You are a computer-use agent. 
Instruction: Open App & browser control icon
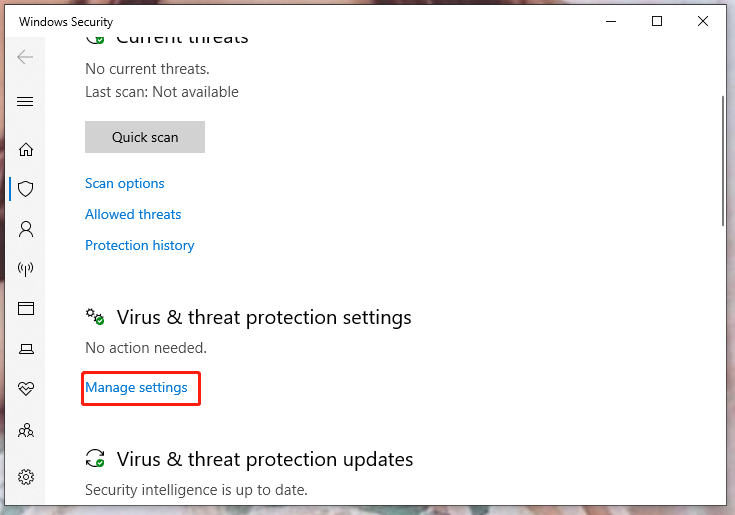tap(26, 308)
